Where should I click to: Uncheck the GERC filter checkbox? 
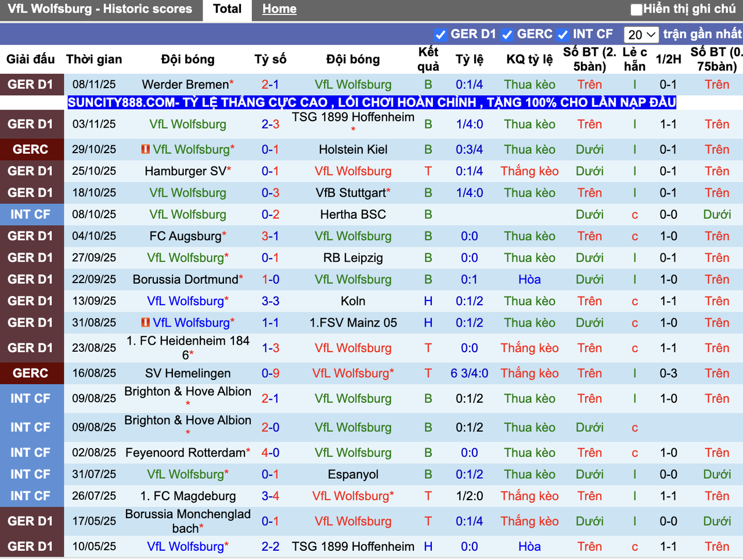(x=507, y=34)
